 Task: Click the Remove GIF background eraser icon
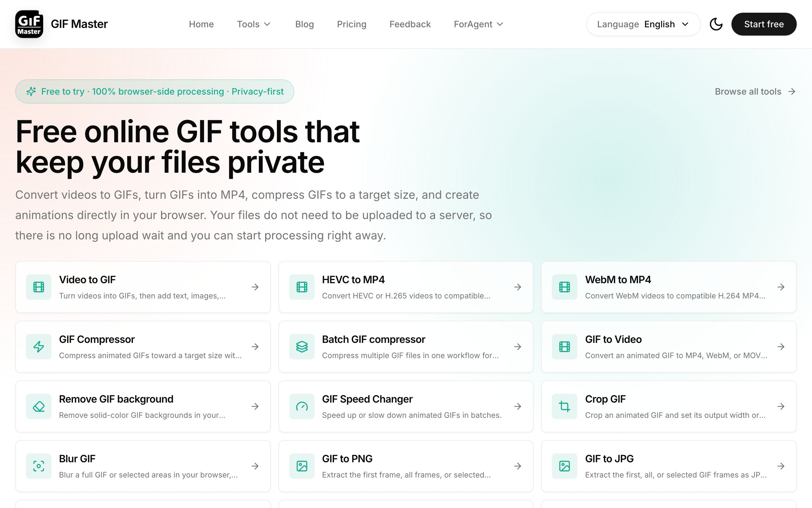click(39, 406)
